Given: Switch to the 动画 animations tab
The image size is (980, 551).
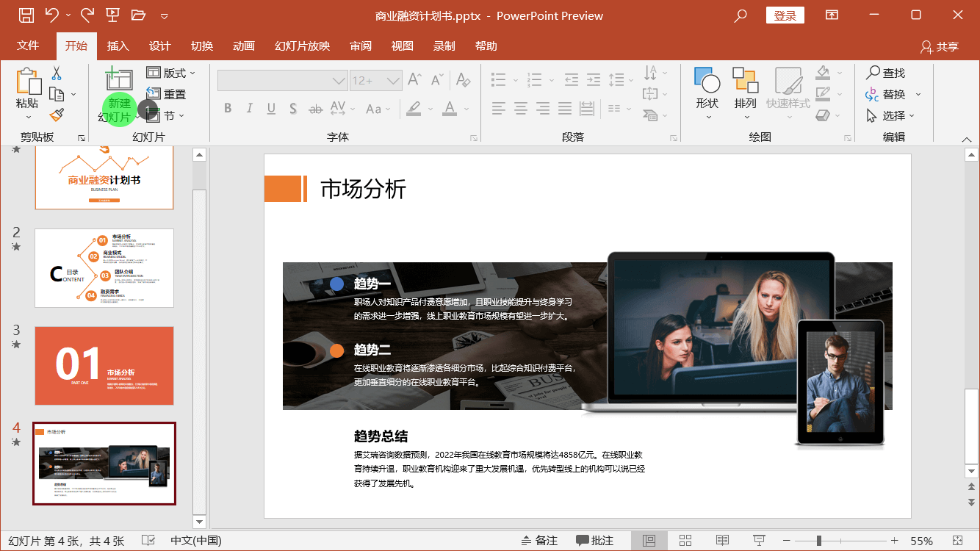Looking at the screenshot, I should (x=244, y=46).
